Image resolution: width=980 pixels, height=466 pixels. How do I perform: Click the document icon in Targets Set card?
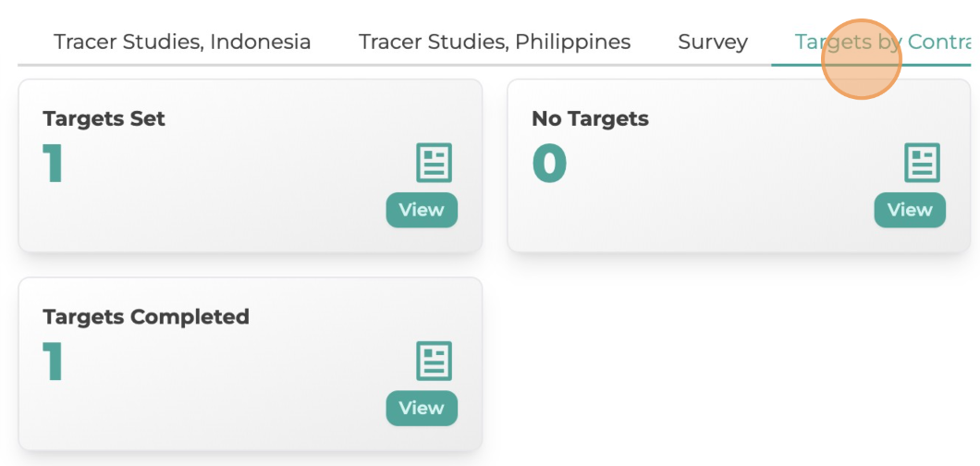coord(433,163)
